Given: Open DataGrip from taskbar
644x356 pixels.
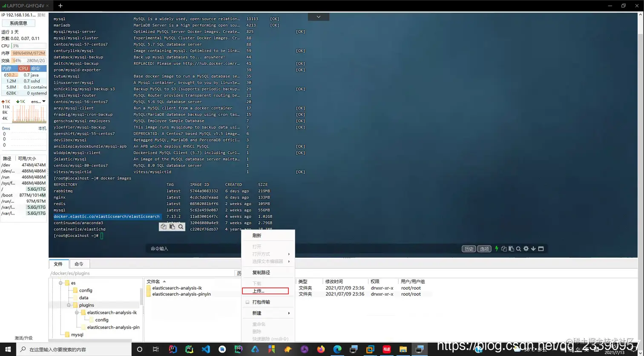Looking at the screenshot, I should pos(239,349).
